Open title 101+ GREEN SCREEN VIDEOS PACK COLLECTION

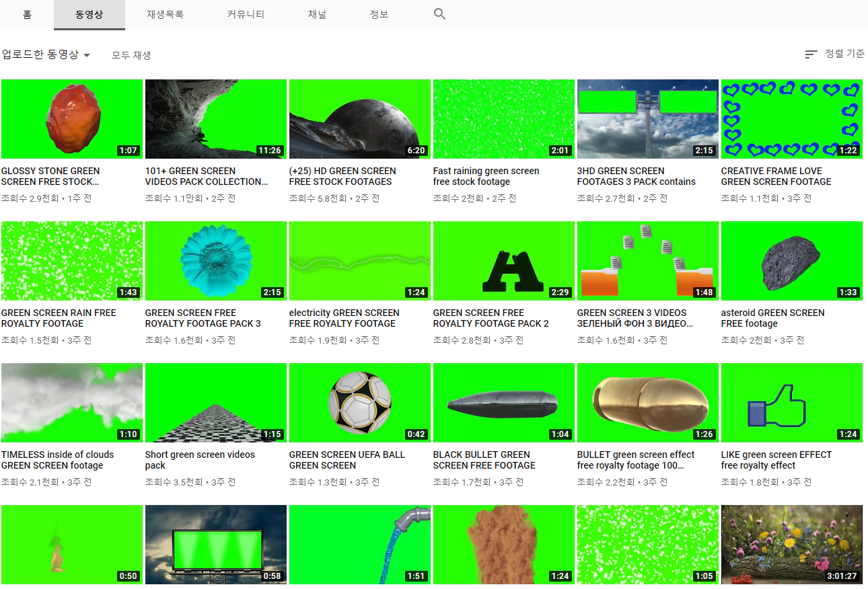point(207,176)
